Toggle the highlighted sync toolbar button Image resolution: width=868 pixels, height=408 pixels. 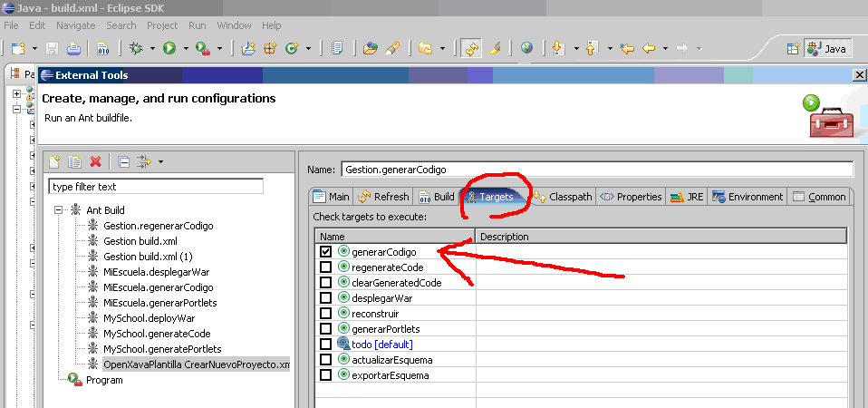coord(471,49)
